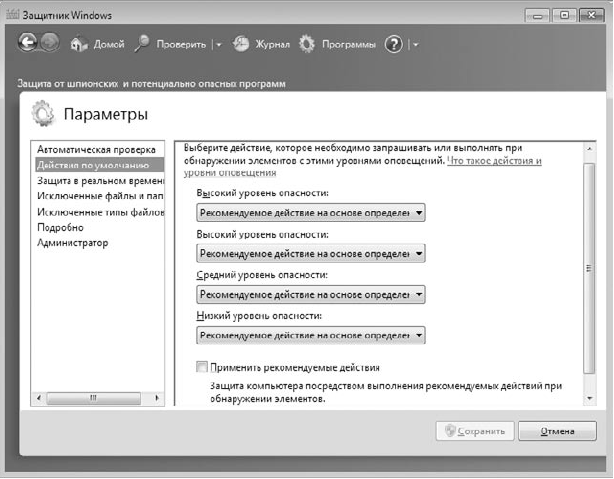The image size is (614, 479).
Task: Go back with the Back arrow button
Action: (x=27, y=42)
